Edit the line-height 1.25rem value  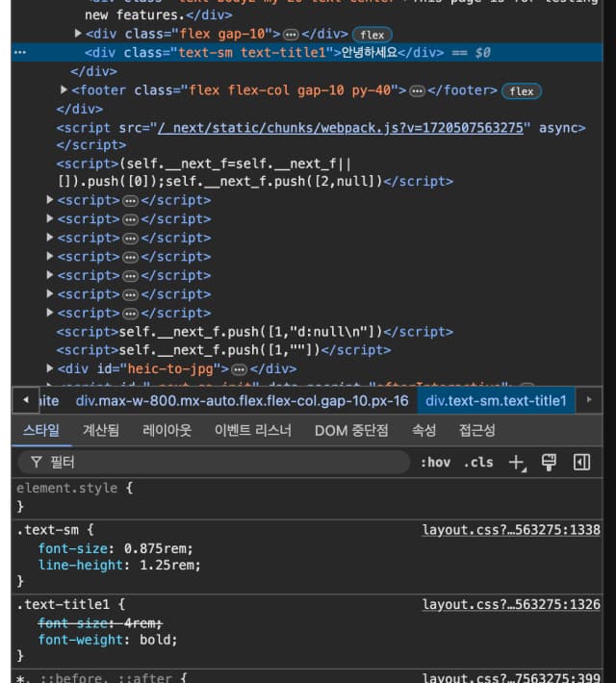(x=167, y=565)
